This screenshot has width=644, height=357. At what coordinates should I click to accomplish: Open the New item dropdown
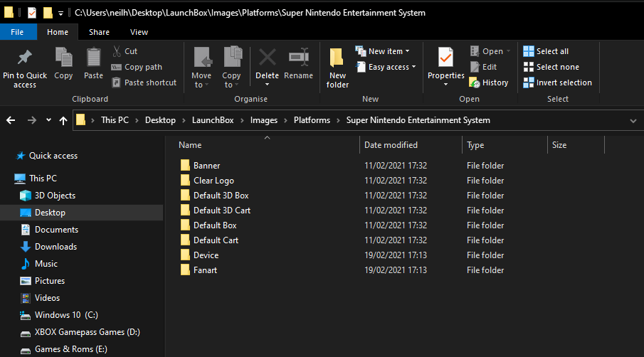382,51
